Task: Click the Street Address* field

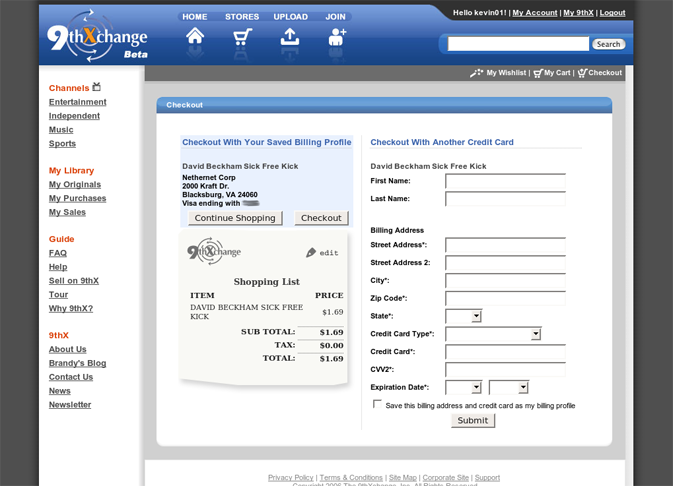Action: pos(506,245)
